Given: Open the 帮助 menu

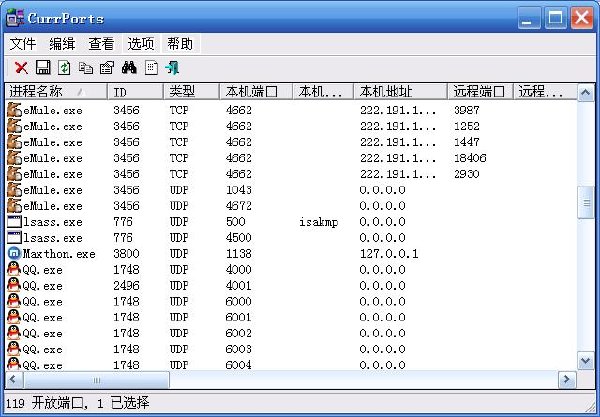Looking at the screenshot, I should point(180,44).
